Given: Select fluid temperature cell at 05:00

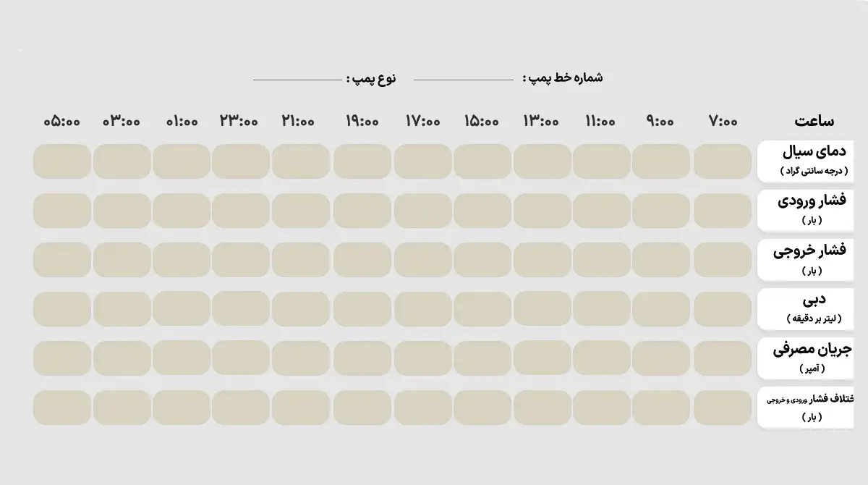Looking at the screenshot, I should (x=62, y=161).
